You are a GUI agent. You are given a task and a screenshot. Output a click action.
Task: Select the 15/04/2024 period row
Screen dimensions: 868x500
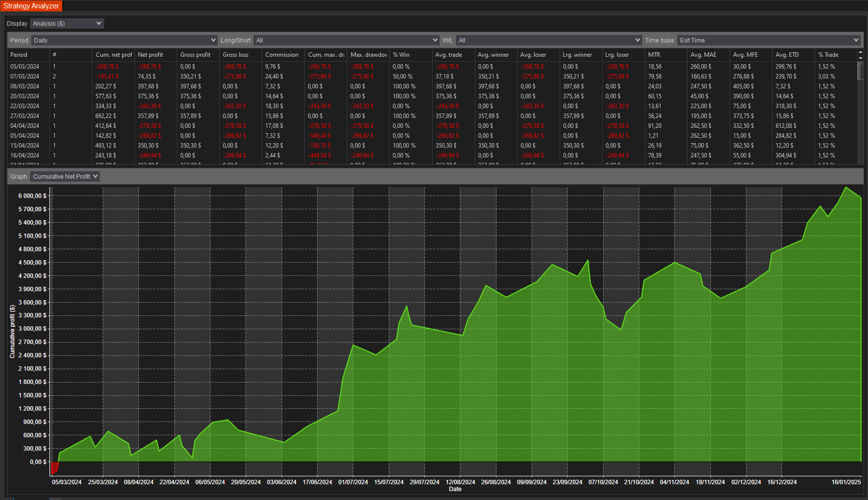click(x=432, y=146)
